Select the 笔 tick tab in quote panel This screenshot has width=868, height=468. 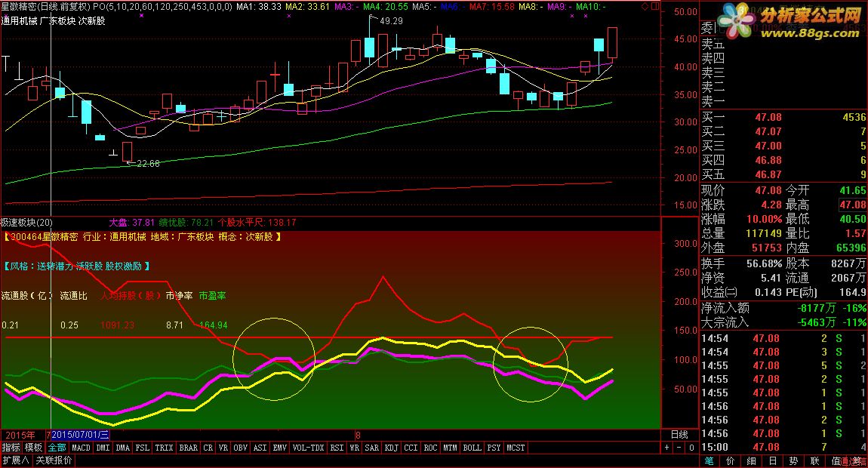[x=709, y=460]
